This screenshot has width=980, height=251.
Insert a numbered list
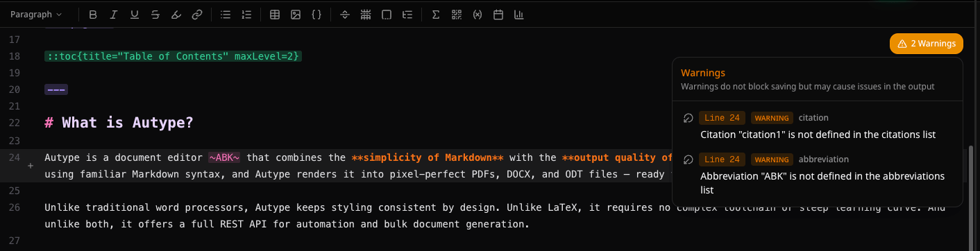pos(246,14)
